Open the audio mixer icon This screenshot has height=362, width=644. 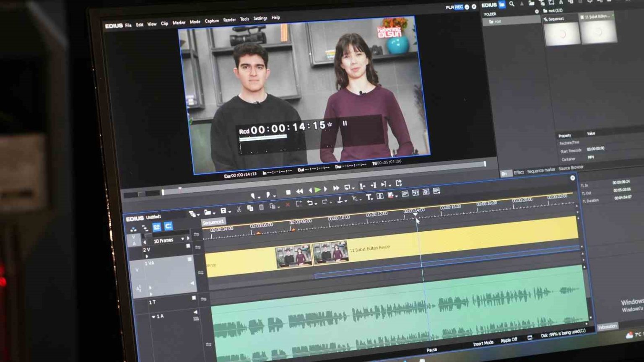point(415,193)
